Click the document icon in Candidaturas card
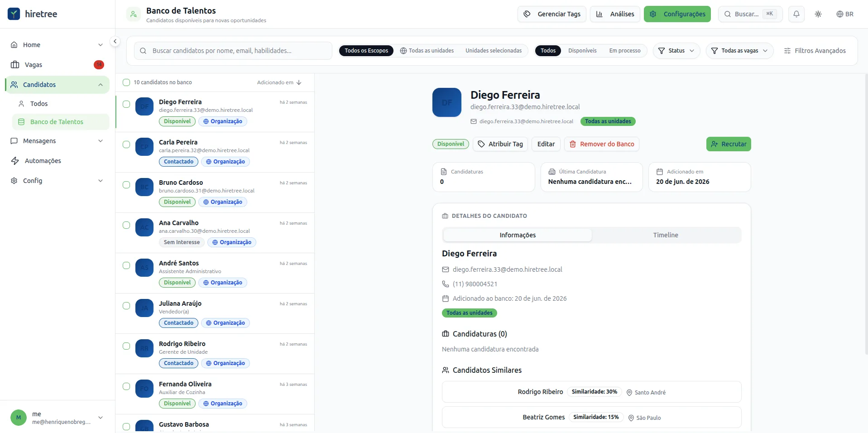868x433 pixels. pyautogui.click(x=444, y=172)
